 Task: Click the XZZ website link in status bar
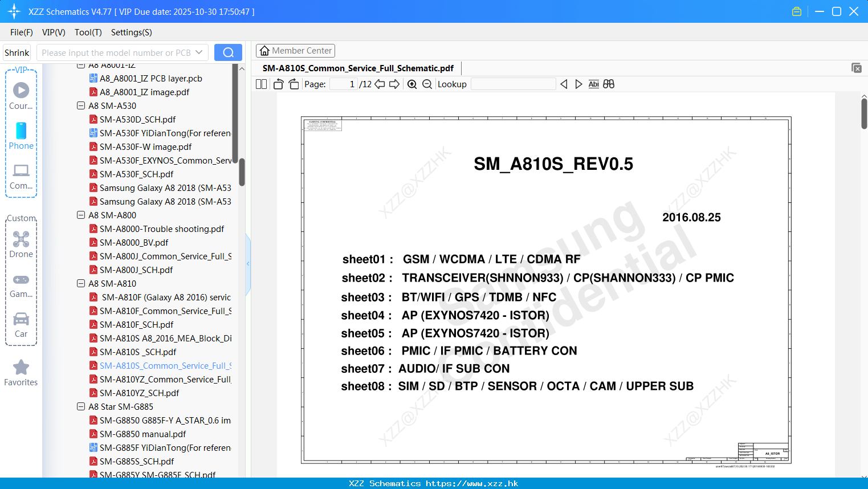point(472,483)
